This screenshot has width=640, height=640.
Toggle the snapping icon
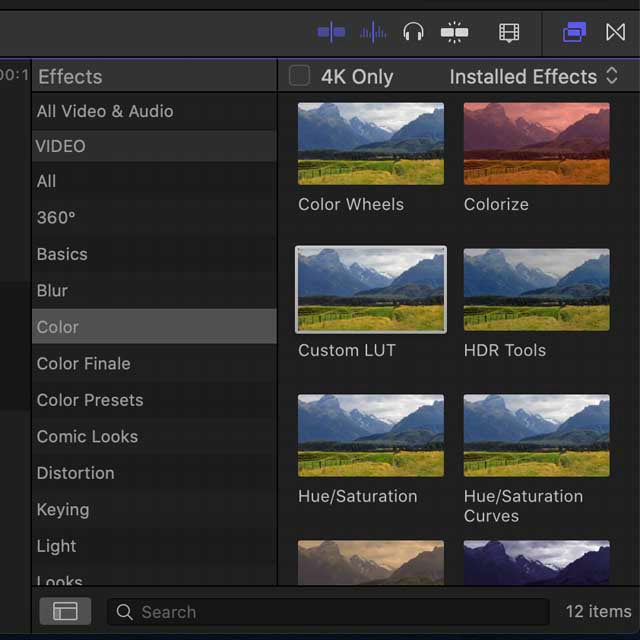coord(454,33)
